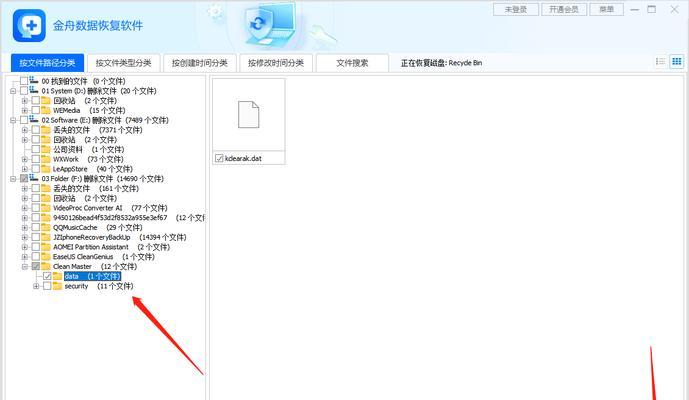Screen dimensions: 689x400
Task: Open the 文件搜索 tab
Action: tap(352, 63)
